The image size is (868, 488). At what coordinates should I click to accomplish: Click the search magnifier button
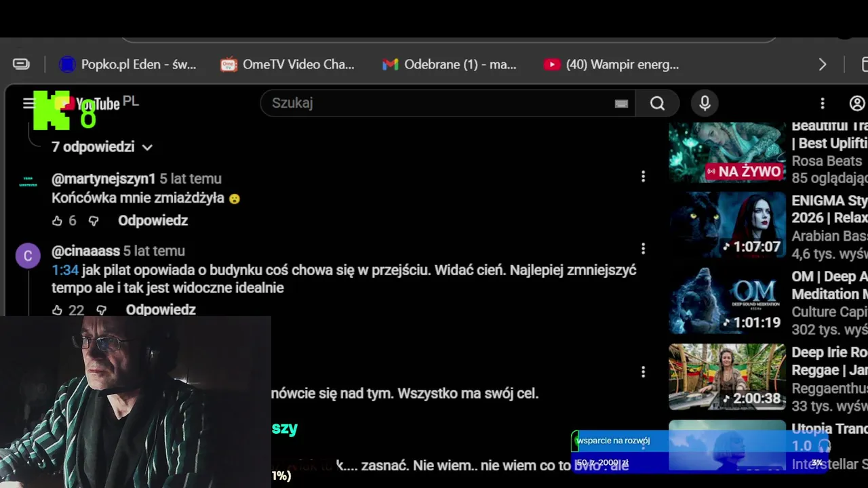[657, 103]
